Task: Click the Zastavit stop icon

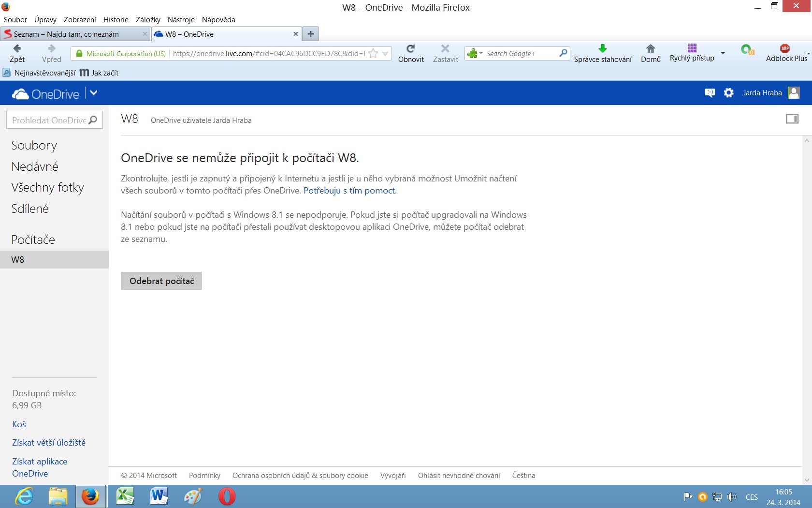Action: tap(445, 48)
